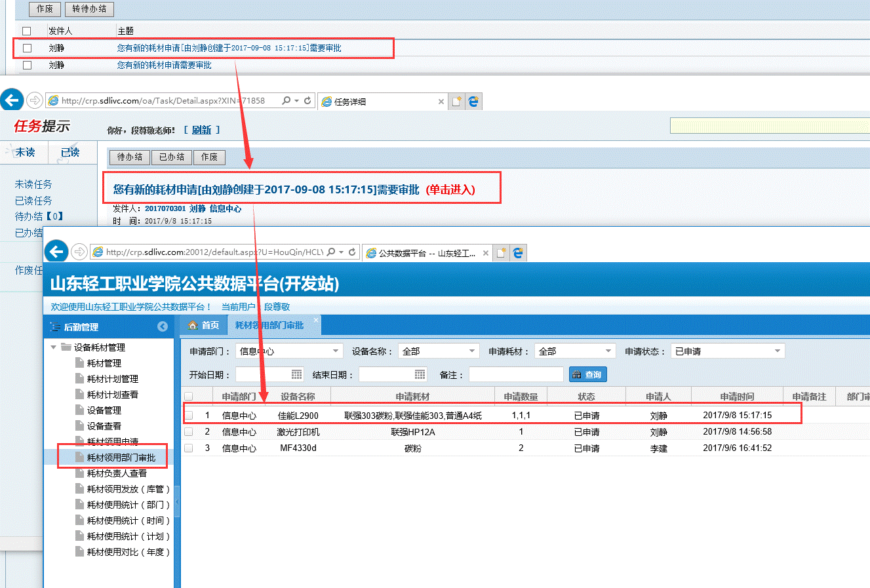The width and height of the screenshot is (870, 588).
Task: Open the 申请部门 dropdown
Action: click(x=336, y=351)
